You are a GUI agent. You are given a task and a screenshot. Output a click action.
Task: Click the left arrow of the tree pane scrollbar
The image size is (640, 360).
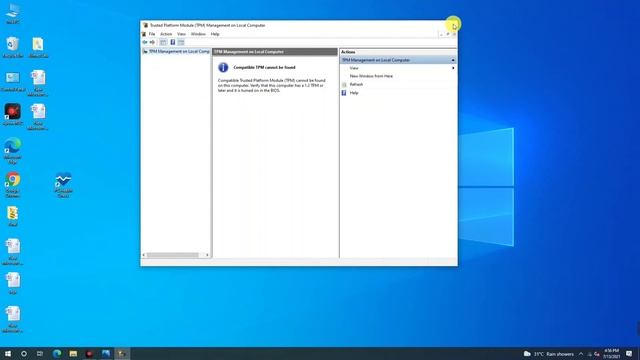click(144, 255)
